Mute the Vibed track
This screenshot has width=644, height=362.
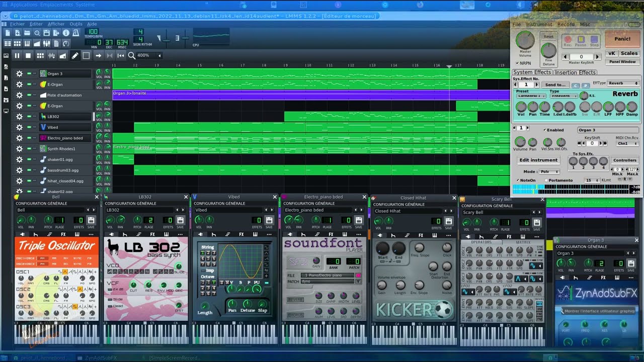click(29, 127)
